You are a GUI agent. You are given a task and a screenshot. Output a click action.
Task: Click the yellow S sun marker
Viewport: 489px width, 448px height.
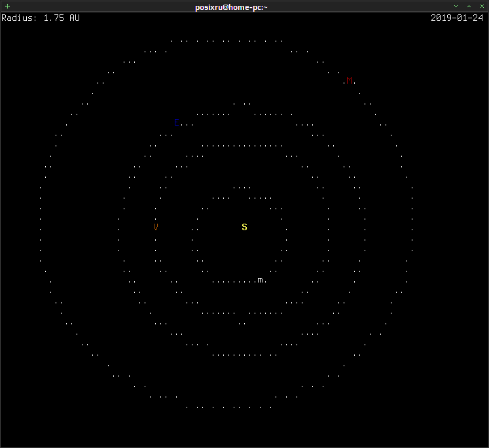point(245,227)
